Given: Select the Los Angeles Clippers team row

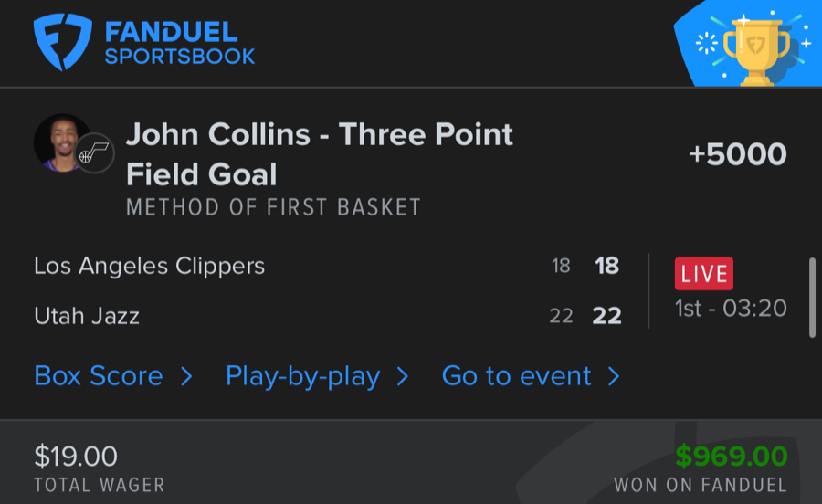Looking at the screenshot, I should (x=149, y=266).
